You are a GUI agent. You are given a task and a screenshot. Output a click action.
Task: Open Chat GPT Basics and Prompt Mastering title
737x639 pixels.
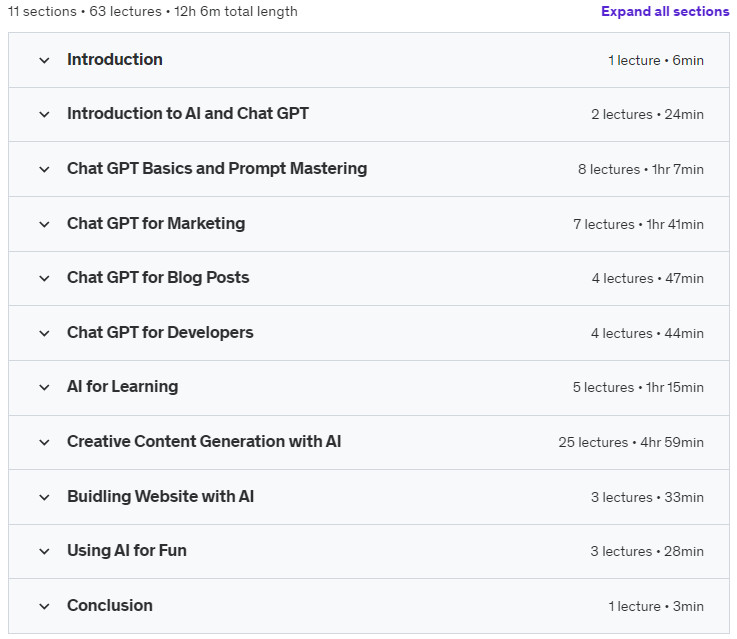tap(217, 169)
